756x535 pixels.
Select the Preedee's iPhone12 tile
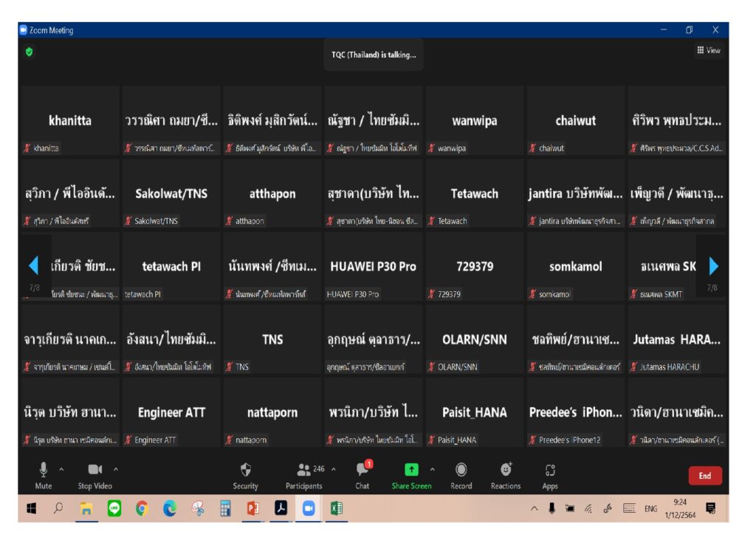point(576,412)
